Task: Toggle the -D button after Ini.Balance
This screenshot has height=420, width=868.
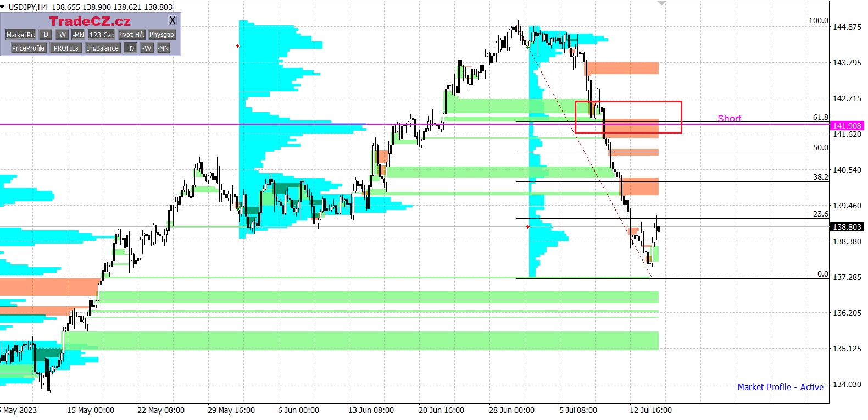Action: click(131, 48)
